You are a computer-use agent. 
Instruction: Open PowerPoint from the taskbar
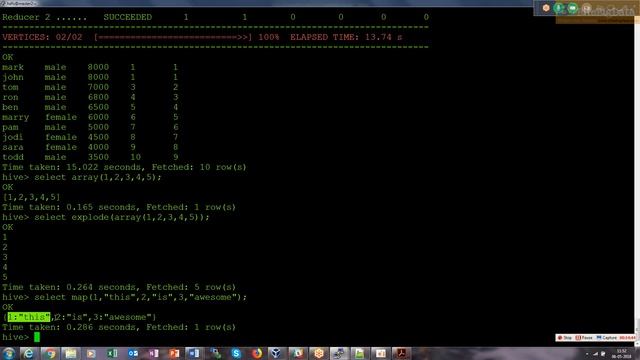coord(174,353)
